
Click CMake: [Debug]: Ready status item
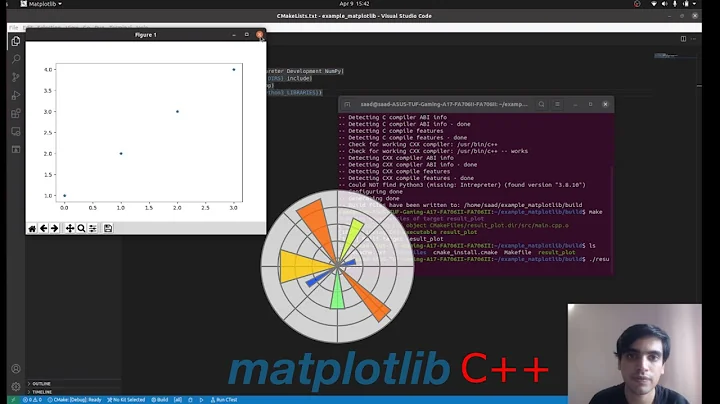point(74,400)
